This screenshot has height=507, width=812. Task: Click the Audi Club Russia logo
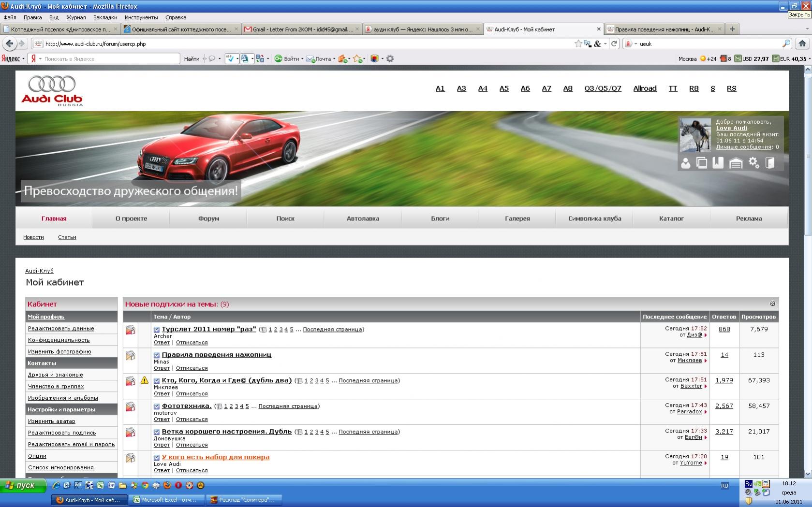[52, 90]
